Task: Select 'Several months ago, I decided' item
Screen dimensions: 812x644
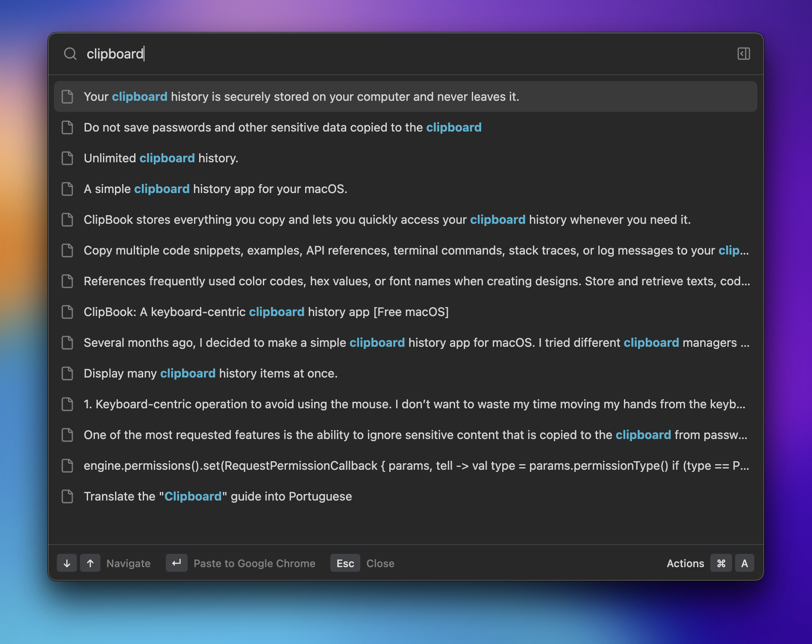Action: (406, 342)
